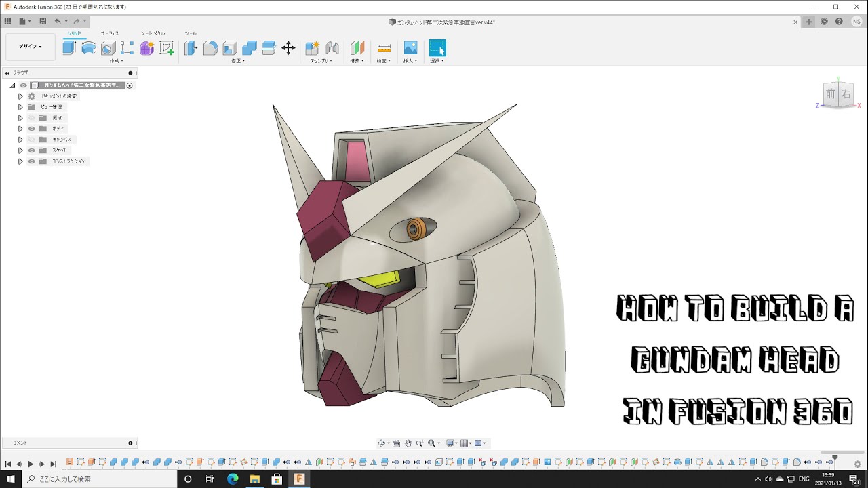Hide the スケッチ folder via eye icon

point(31,150)
